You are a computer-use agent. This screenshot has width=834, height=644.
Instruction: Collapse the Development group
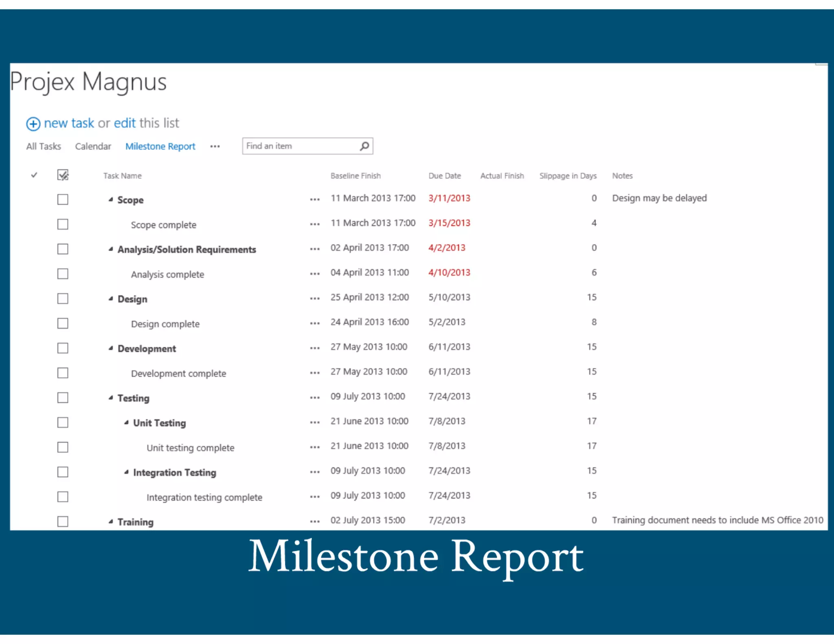[x=111, y=348]
